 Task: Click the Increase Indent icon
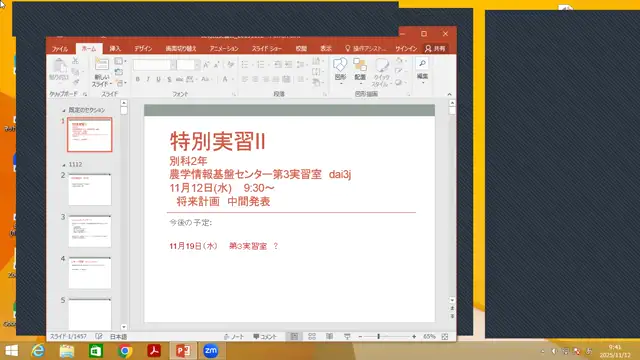coord(288,64)
